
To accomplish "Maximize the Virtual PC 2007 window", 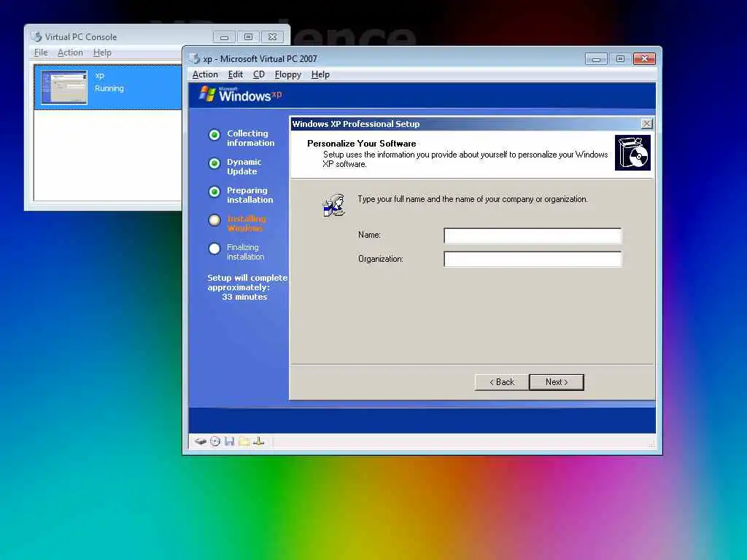I will pyautogui.click(x=620, y=59).
